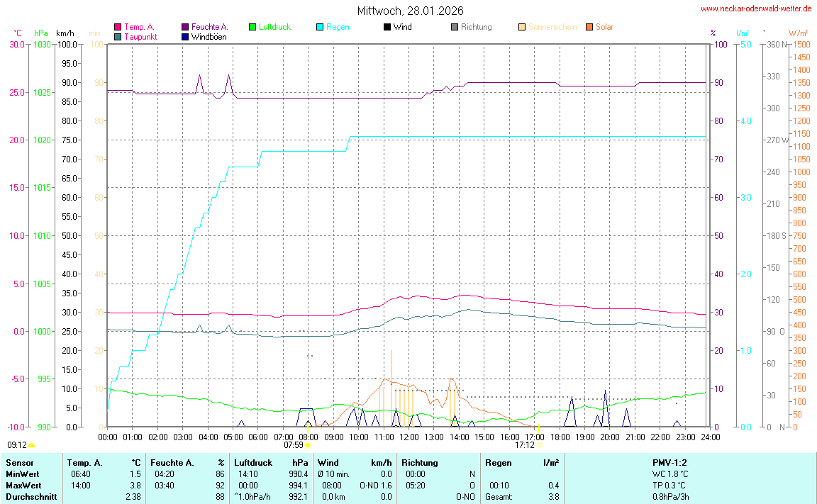This screenshot has width=817, height=504.
Task: Click the Sonnenschein legend swatch
Action: click(521, 27)
